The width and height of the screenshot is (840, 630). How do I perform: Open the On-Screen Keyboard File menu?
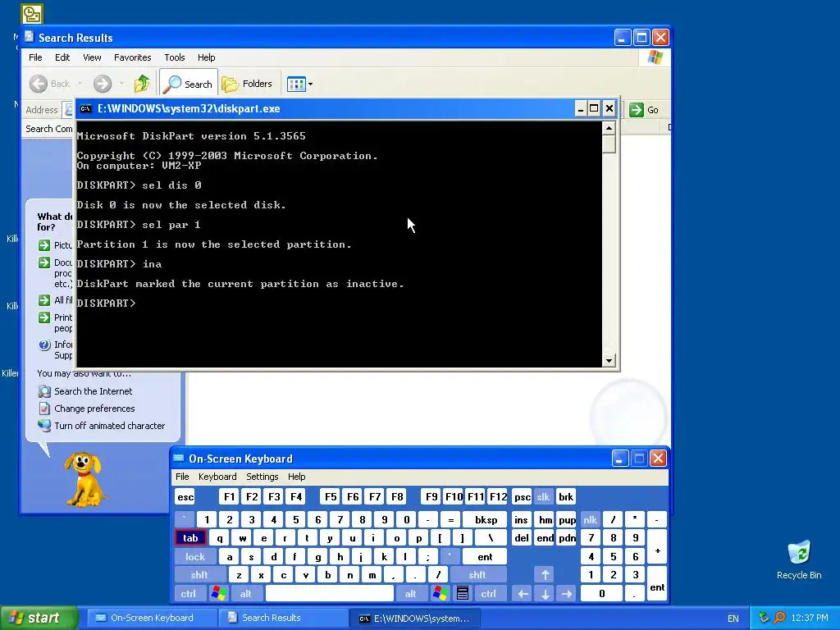(x=182, y=477)
